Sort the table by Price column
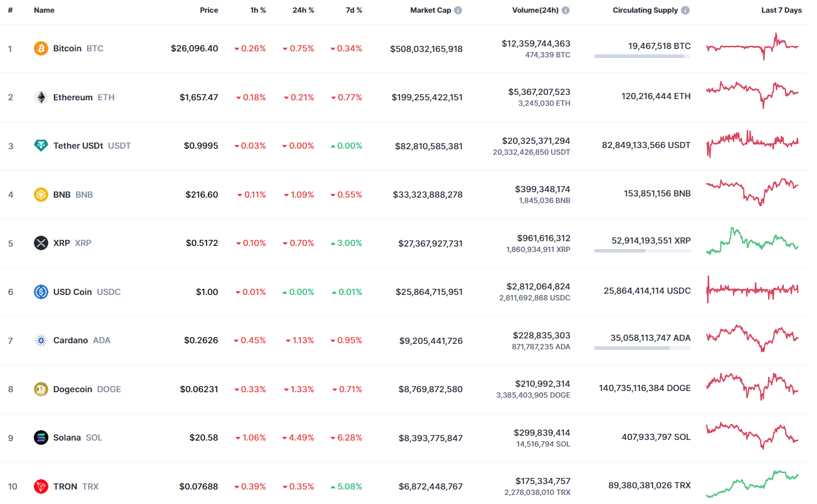 [x=209, y=10]
